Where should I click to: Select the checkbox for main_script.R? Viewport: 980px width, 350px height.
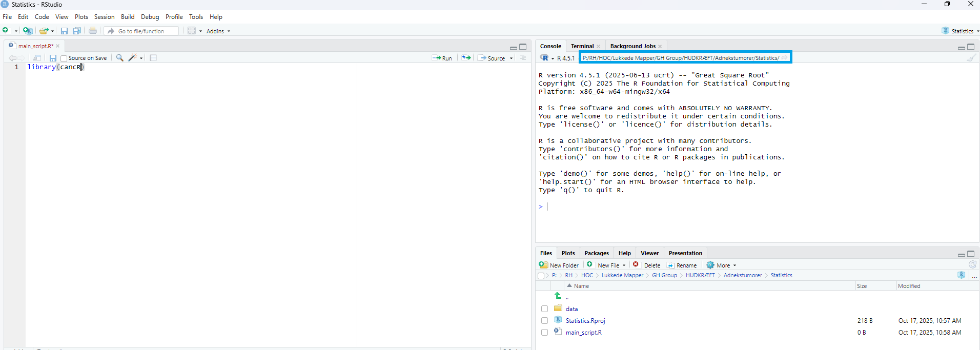544,333
